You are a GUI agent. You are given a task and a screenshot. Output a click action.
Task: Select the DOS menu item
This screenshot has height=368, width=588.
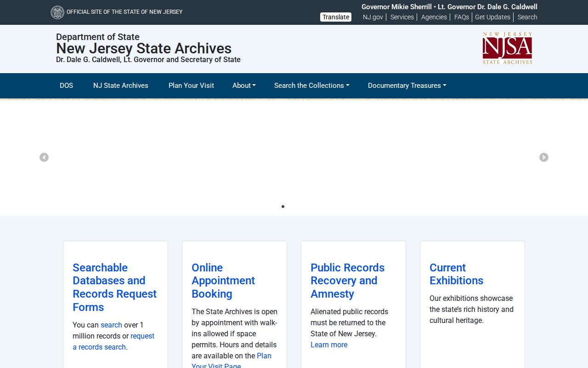pos(66,86)
